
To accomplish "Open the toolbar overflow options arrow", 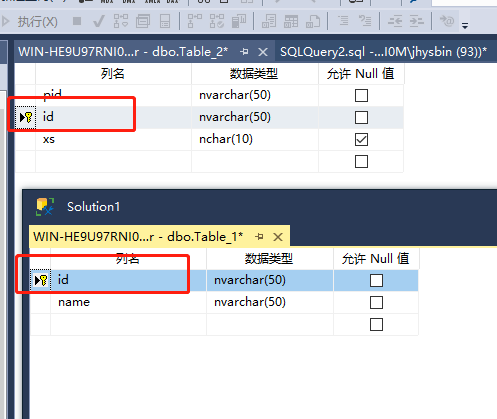I will (x=465, y=25).
